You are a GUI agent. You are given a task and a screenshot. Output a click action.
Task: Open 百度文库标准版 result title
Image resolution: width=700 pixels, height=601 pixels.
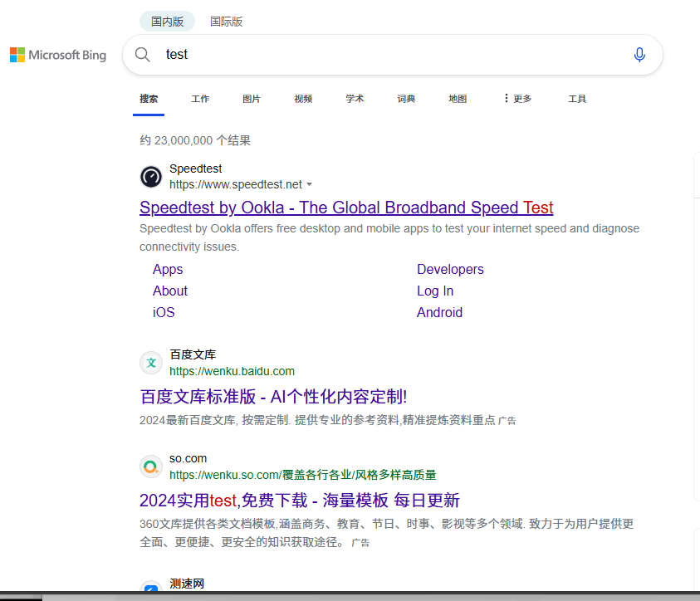(x=273, y=397)
